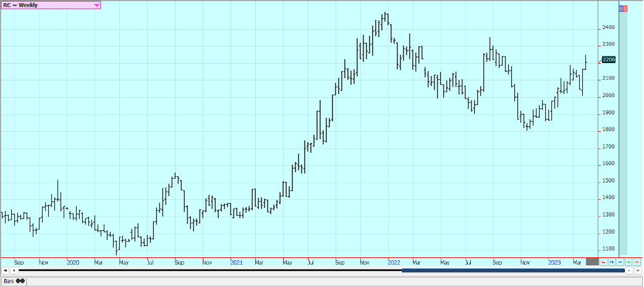Image resolution: width=644 pixels, height=287 pixels.
Task: Jump to latest data with double-right arrow
Action: pos(638,270)
